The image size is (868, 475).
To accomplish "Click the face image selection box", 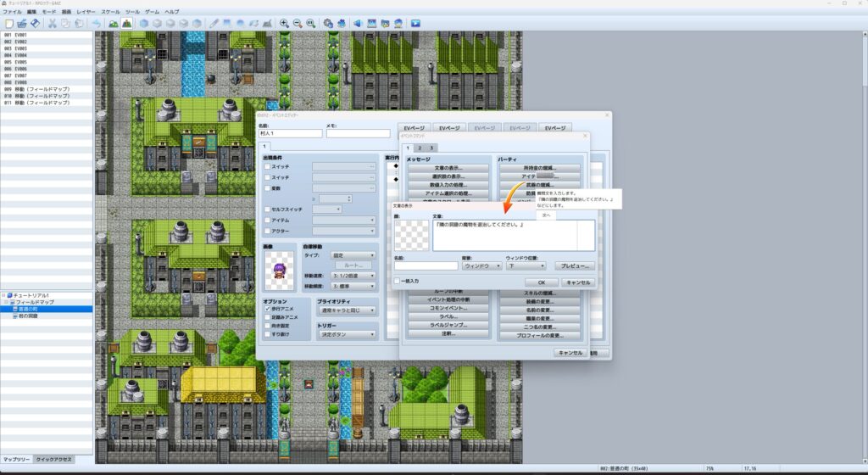I will (x=411, y=237).
